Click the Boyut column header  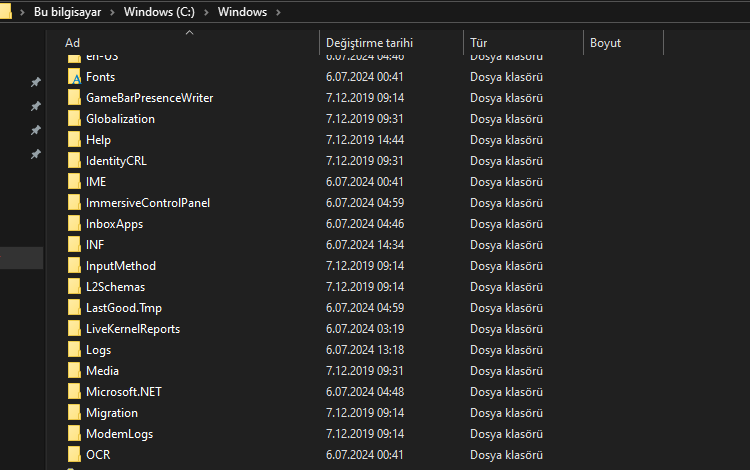tap(605, 43)
